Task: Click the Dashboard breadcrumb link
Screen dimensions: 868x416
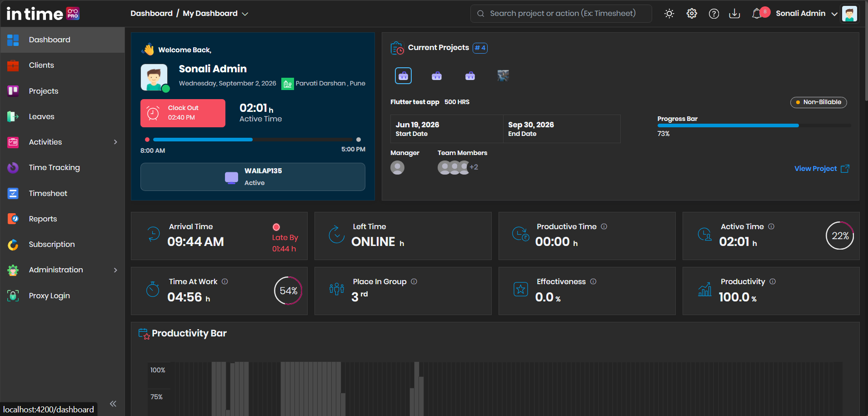Action: (151, 14)
